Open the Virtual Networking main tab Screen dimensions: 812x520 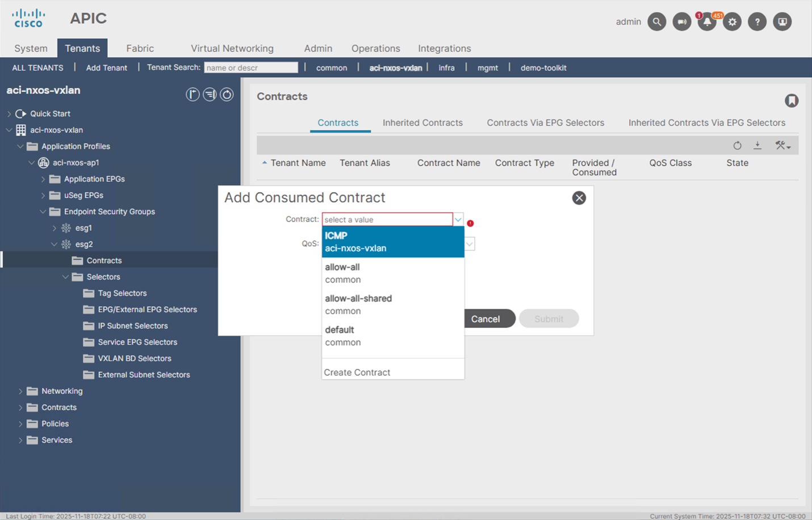232,48
